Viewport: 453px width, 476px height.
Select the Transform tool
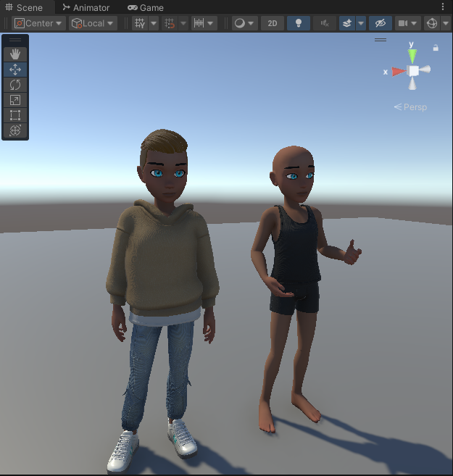click(15, 130)
